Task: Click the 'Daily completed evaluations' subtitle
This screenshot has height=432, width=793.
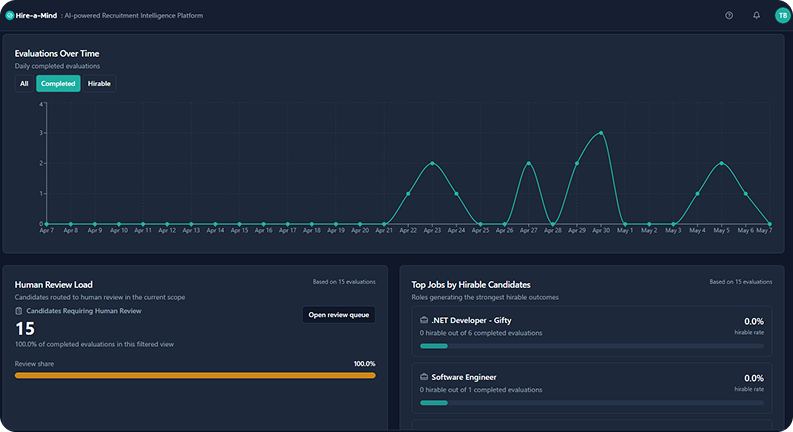Action: (x=57, y=66)
